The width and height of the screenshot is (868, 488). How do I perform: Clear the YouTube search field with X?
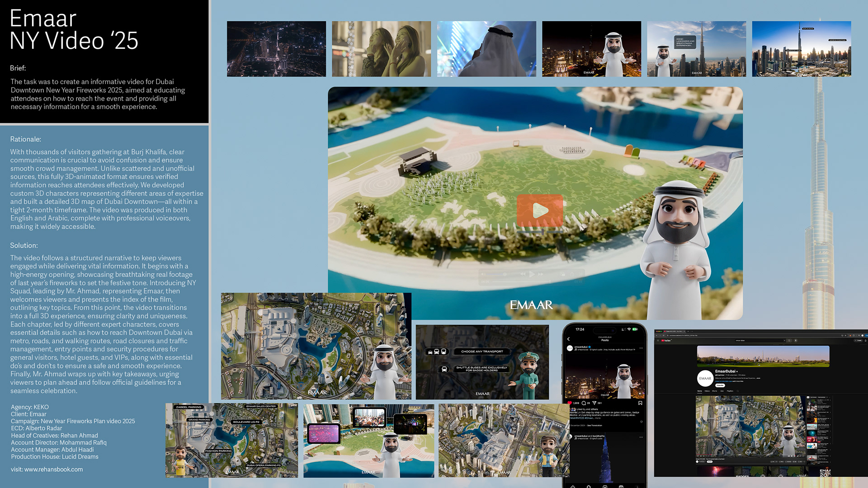click(784, 341)
